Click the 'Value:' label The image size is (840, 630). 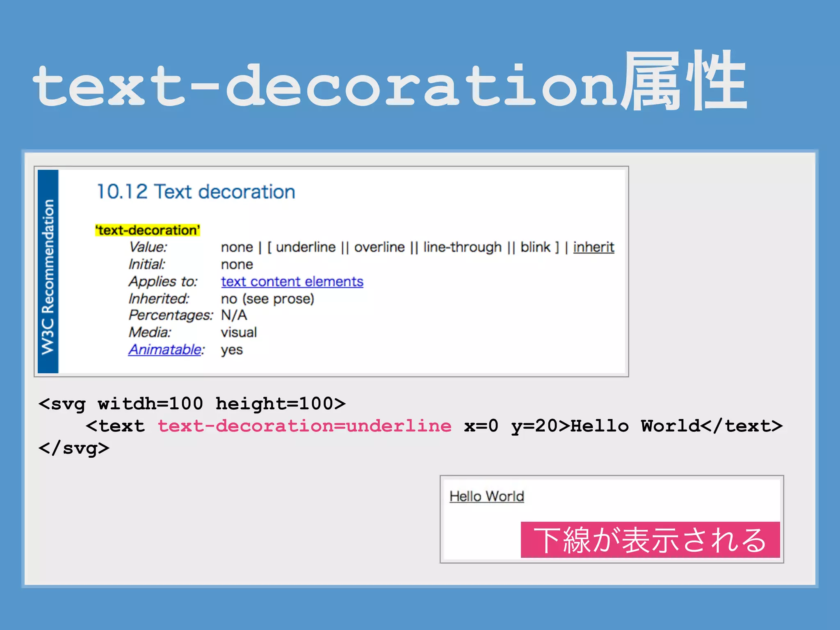point(148,247)
